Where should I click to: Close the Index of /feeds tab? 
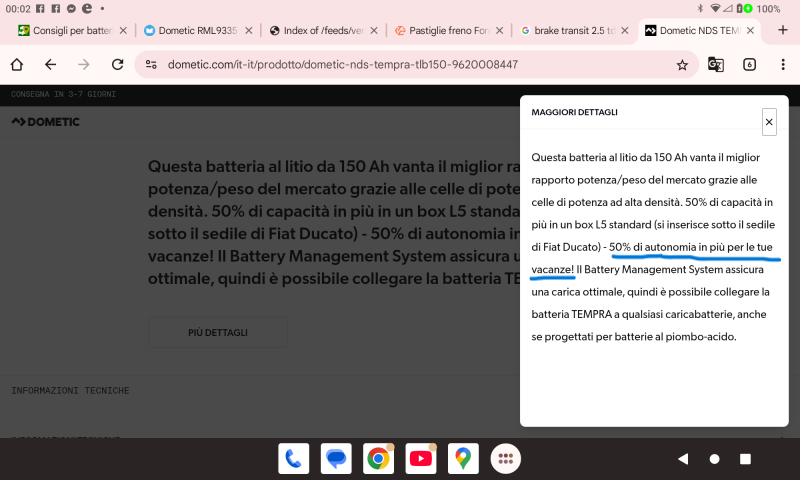(374, 31)
